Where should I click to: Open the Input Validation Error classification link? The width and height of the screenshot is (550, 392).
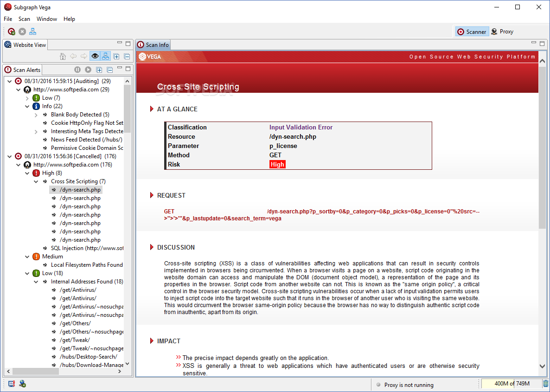point(301,128)
